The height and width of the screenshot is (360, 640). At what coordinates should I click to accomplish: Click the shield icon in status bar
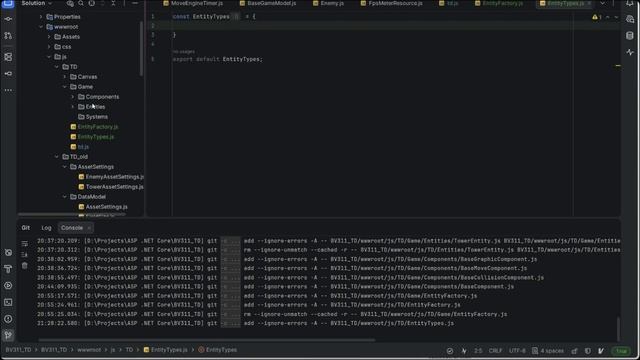(587, 351)
